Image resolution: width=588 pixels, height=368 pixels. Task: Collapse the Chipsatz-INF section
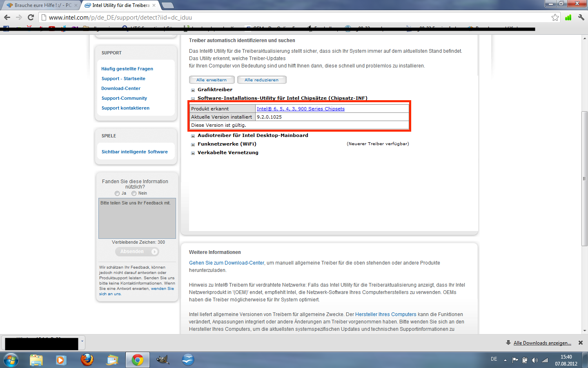pos(193,99)
